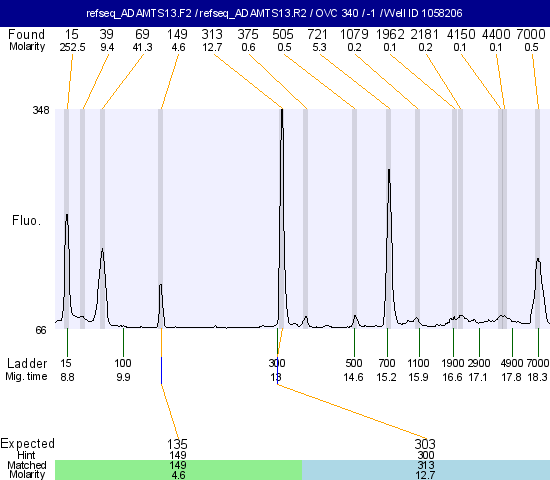Select Found fragment size 69
The width and height of the screenshot is (550, 480).
142,34
